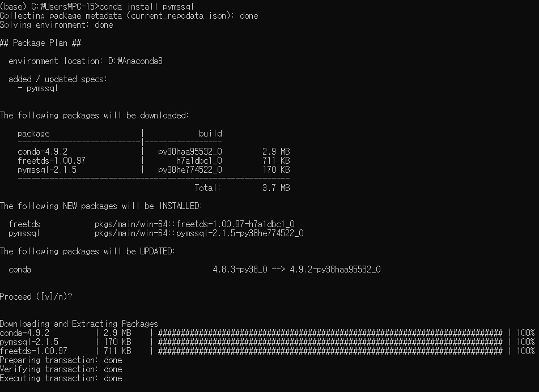
Task: Click 'Downloading and Extracting Packages' line
Action: 79,324
